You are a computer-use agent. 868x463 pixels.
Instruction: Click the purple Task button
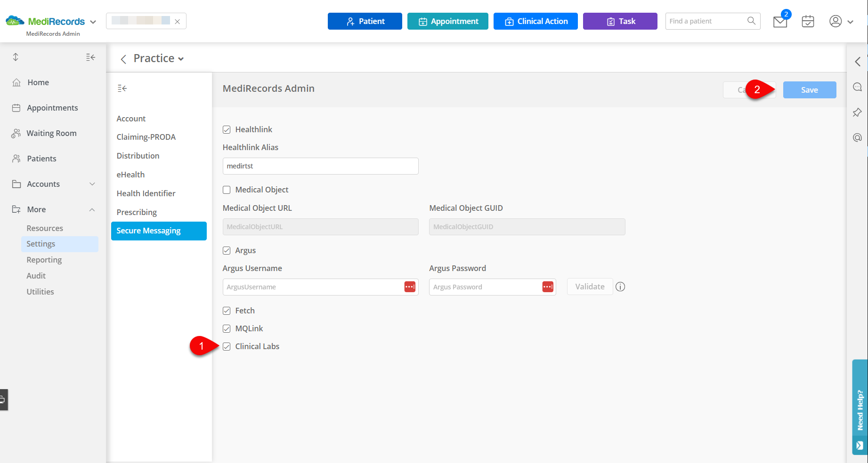coord(620,21)
